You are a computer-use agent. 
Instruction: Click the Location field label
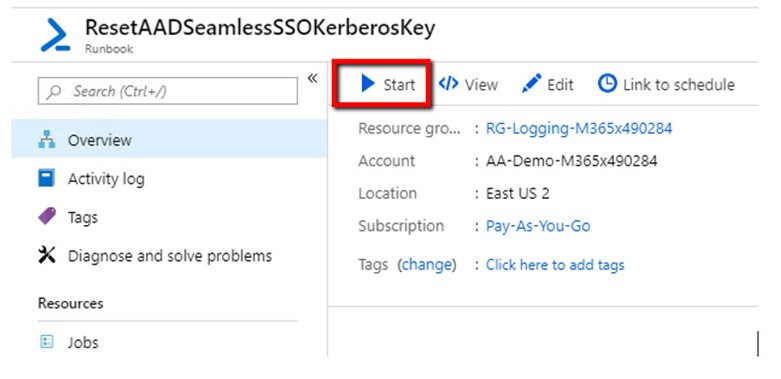tap(388, 193)
